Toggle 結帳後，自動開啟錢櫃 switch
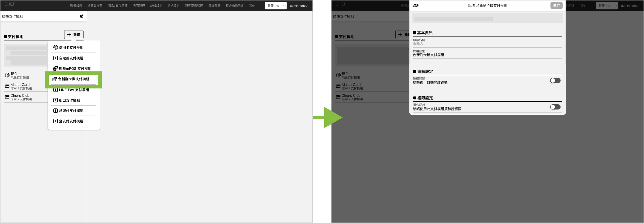 [x=555, y=81]
